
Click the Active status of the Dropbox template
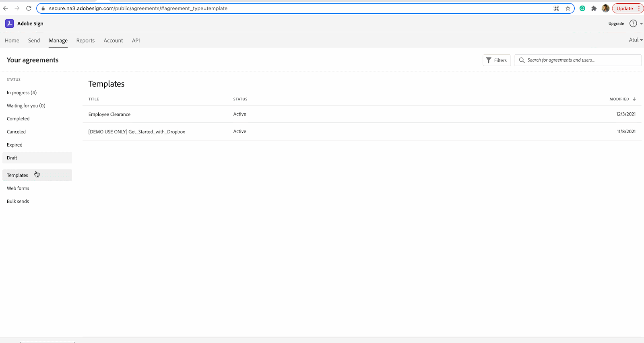[239, 132]
